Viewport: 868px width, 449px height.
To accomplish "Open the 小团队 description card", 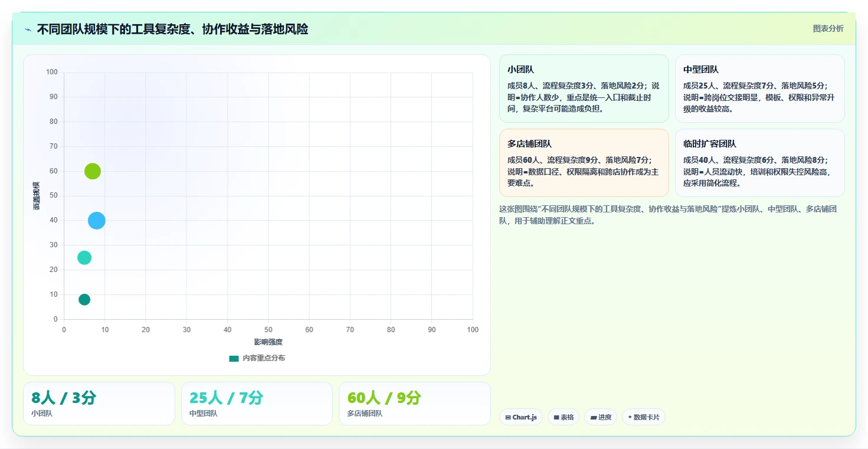I will [584, 89].
